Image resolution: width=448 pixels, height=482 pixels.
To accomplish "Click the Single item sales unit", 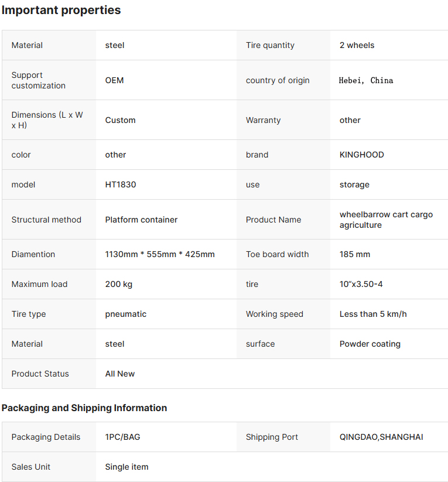I will point(126,467).
